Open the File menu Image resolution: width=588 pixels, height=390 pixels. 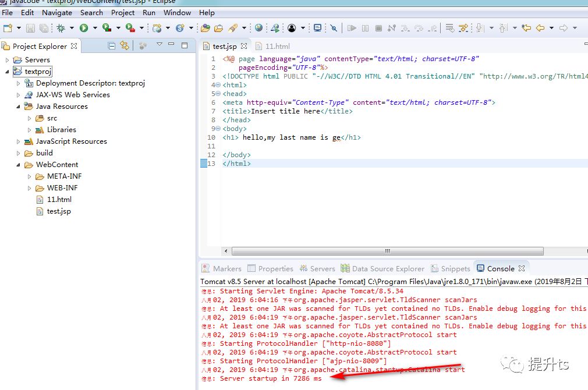coord(7,12)
